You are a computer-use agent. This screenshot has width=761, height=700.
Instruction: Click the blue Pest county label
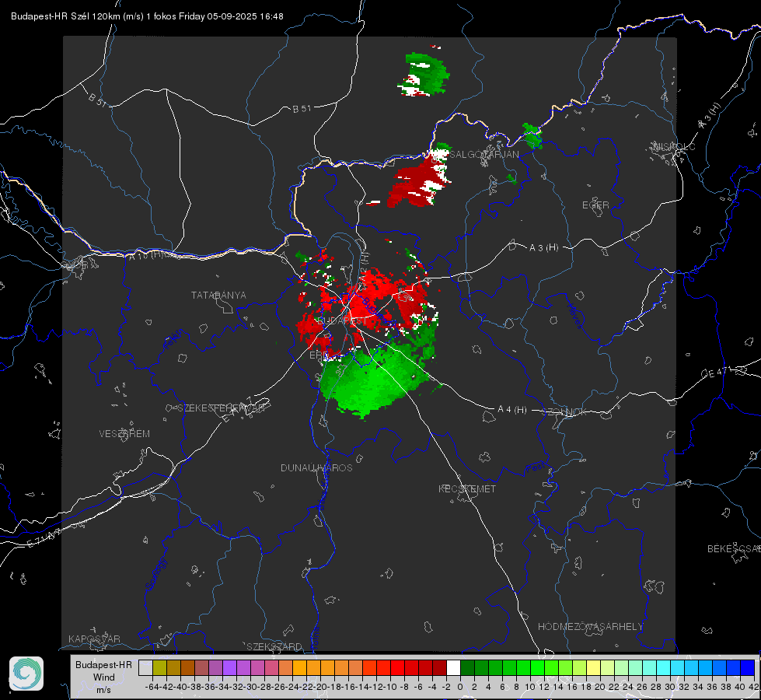tap(534, 468)
